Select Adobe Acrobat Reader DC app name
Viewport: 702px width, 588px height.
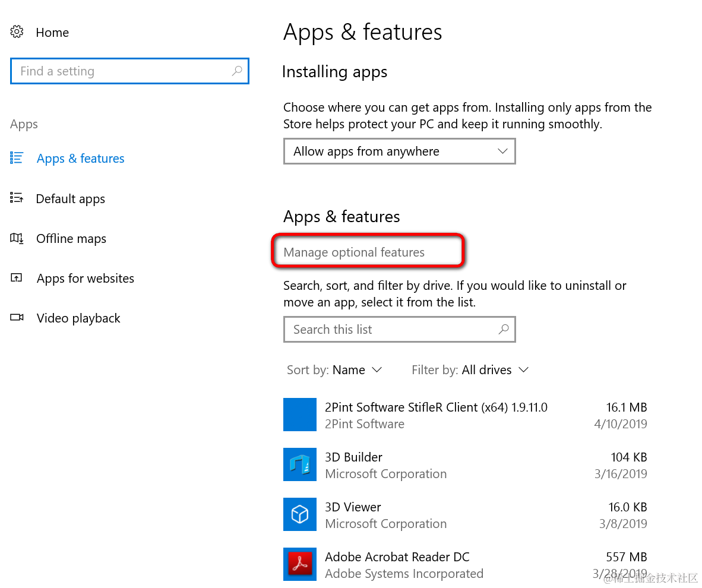397,557
